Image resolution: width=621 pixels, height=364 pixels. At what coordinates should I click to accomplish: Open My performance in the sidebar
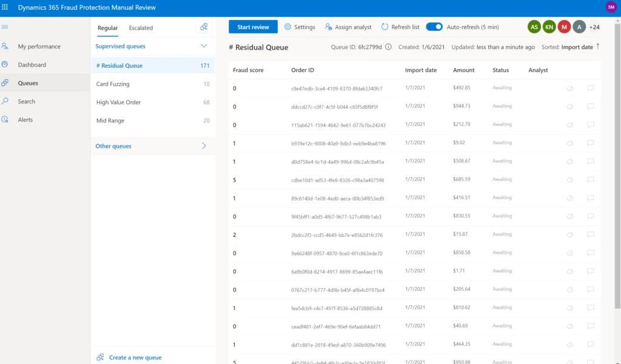(x=39, y=47)
